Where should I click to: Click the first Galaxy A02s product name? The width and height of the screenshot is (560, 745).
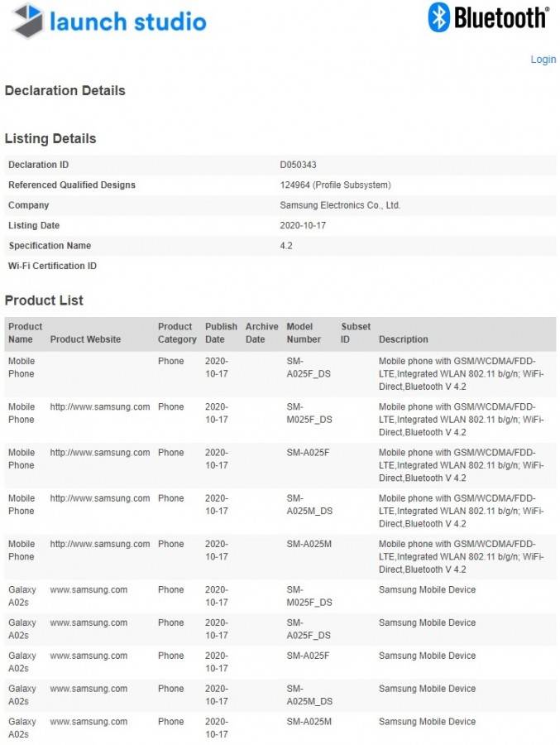tap(22, 595)
